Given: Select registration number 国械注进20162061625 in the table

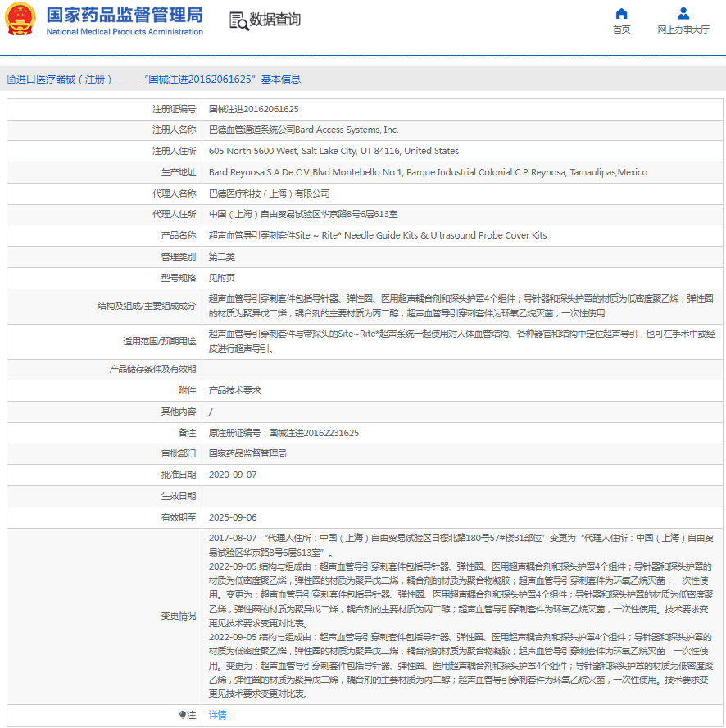Looking at the screenshot, I should pyautogui.click(x=253, y=109).
